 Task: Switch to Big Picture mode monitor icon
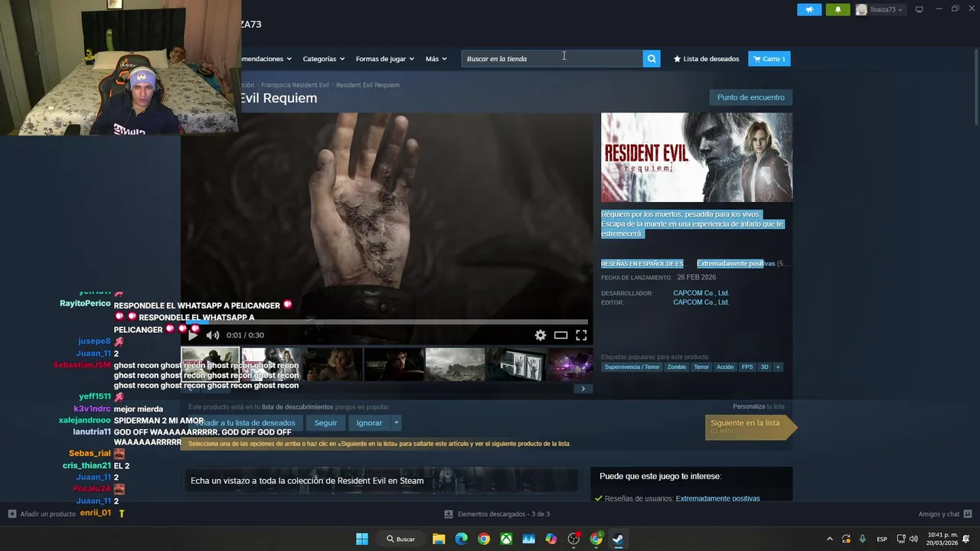919,9
